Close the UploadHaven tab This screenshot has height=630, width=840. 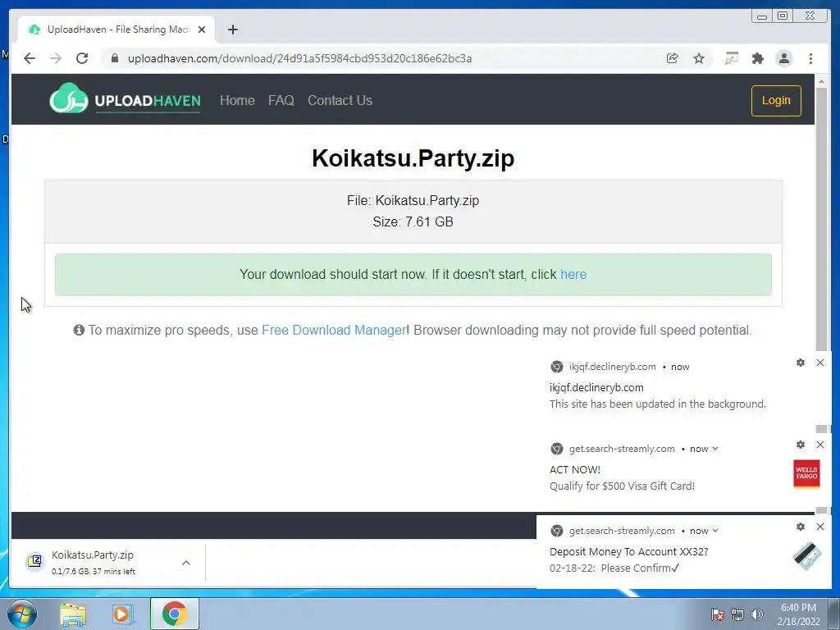tap(202, 30)
